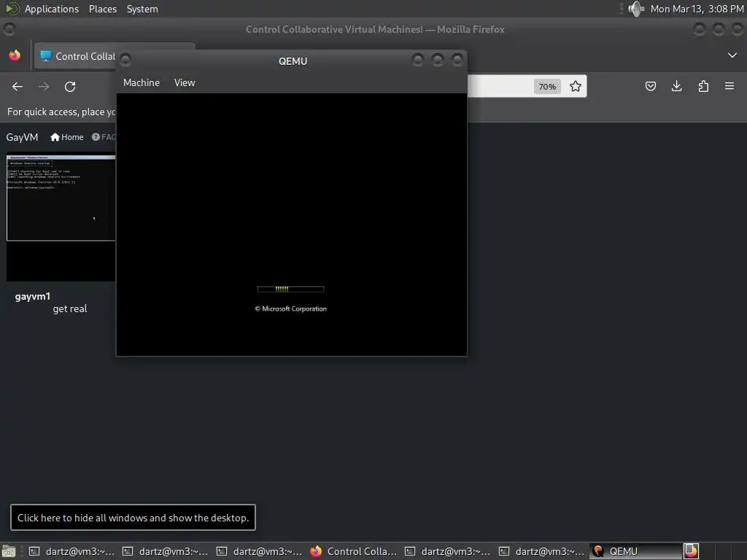Click the 'get real' text under gayvm1

(70, 308)
